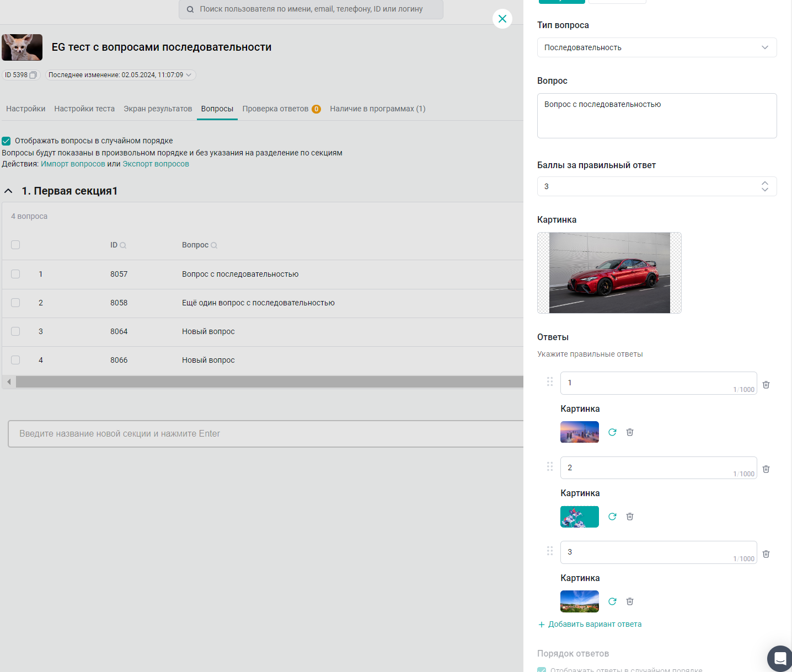Image resolution: width=792 pixels, height=672 pixels.
Task: Focus user search field at top
Action: [x=311, y=9]
